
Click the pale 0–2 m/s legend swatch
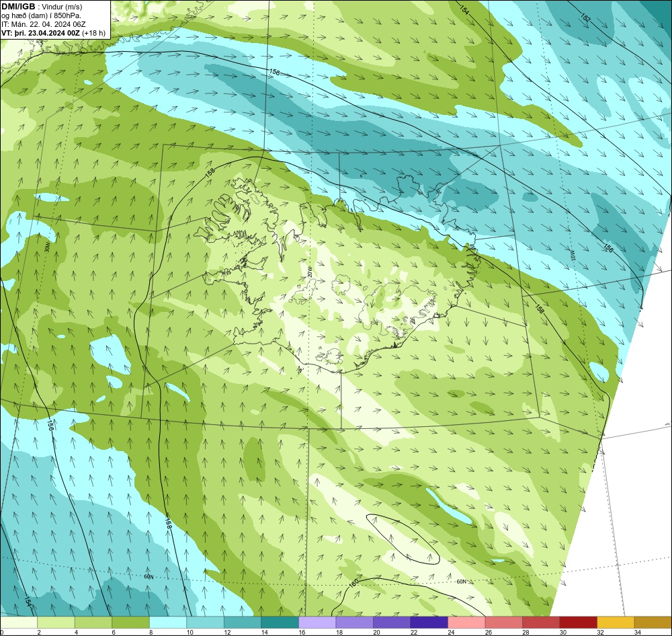click(19, 623)
